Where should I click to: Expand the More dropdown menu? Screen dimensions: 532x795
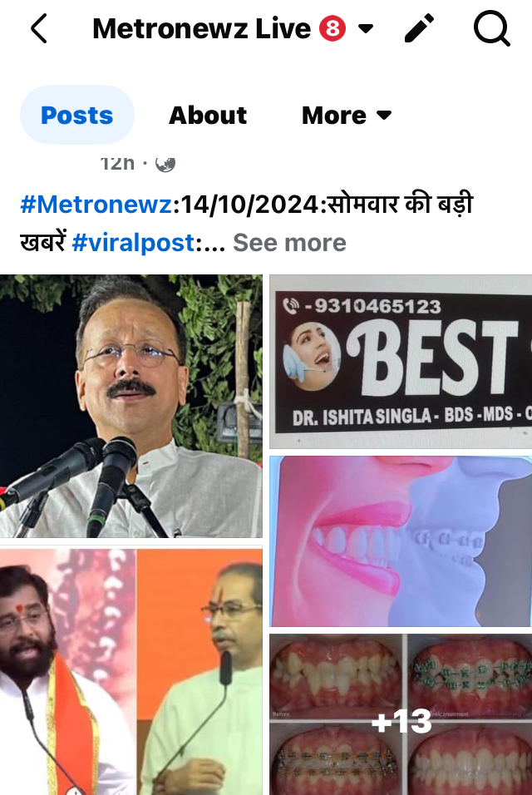coord(347,115)
